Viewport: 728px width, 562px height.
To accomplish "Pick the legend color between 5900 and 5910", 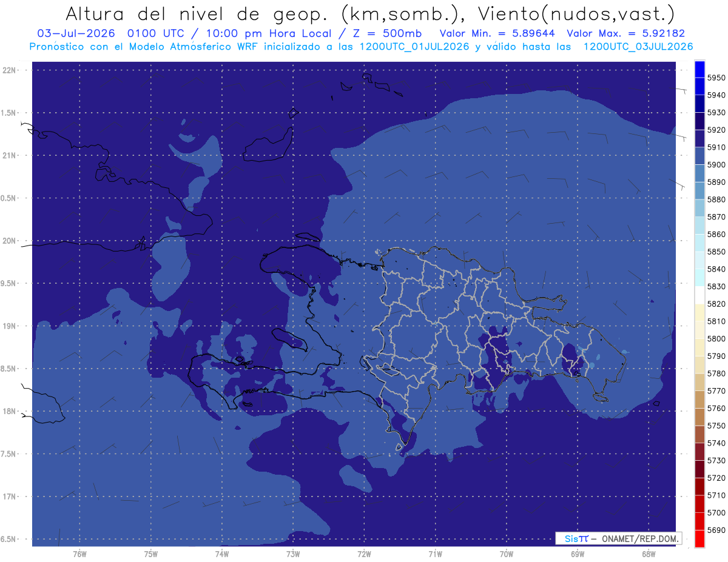I will [699, 156].
